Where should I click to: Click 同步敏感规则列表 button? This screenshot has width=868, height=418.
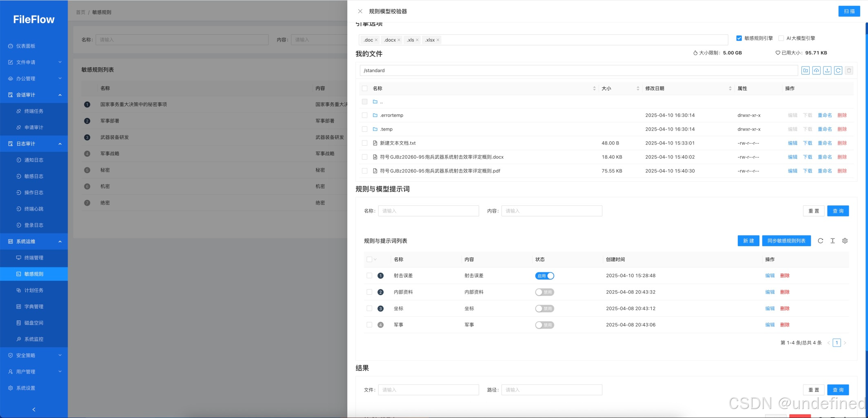tap(786, 241)
